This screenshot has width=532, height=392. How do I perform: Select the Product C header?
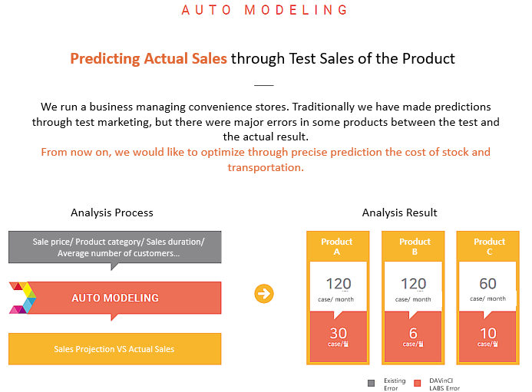489,246
